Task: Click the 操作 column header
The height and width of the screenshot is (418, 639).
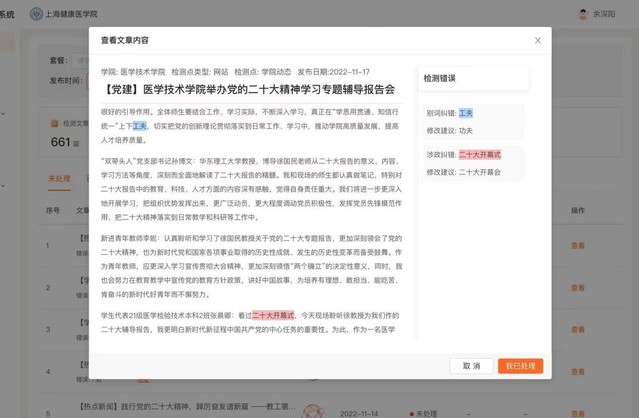Action: 577,211
